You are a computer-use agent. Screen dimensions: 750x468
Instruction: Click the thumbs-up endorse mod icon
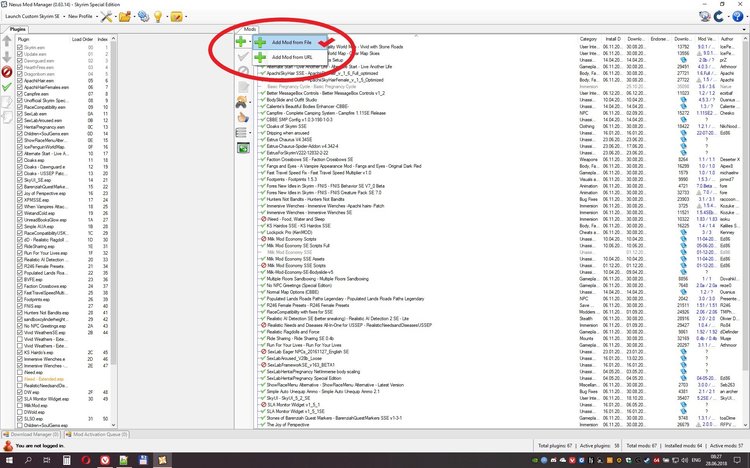click(x=243, y=117)
